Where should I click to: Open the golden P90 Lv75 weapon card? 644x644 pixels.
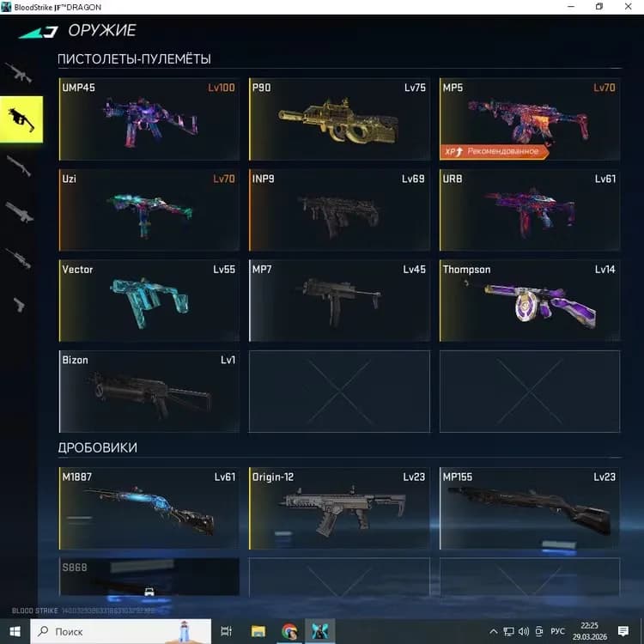pos(339,119)
